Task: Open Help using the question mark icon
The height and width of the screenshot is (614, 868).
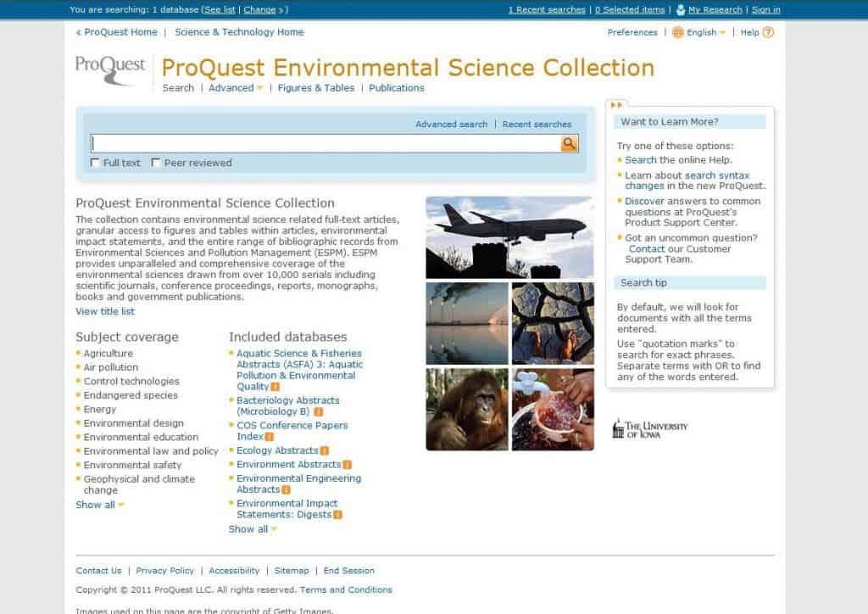Action: (x=766, y=32)
